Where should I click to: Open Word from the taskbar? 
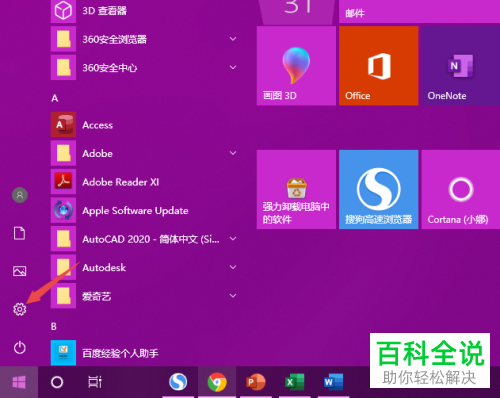tap(333, 382)
